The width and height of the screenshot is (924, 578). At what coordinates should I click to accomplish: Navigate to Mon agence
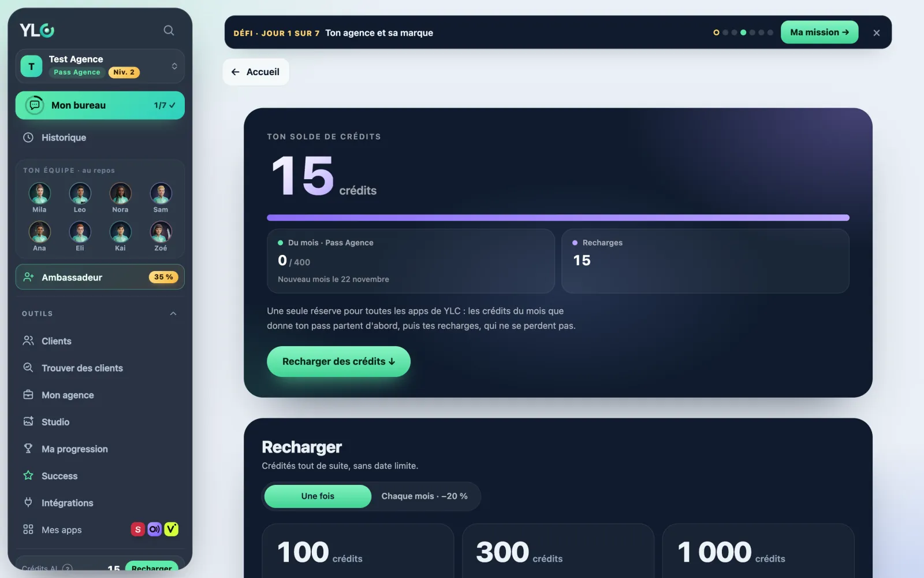pyautogui.click(x=100, y=395)
